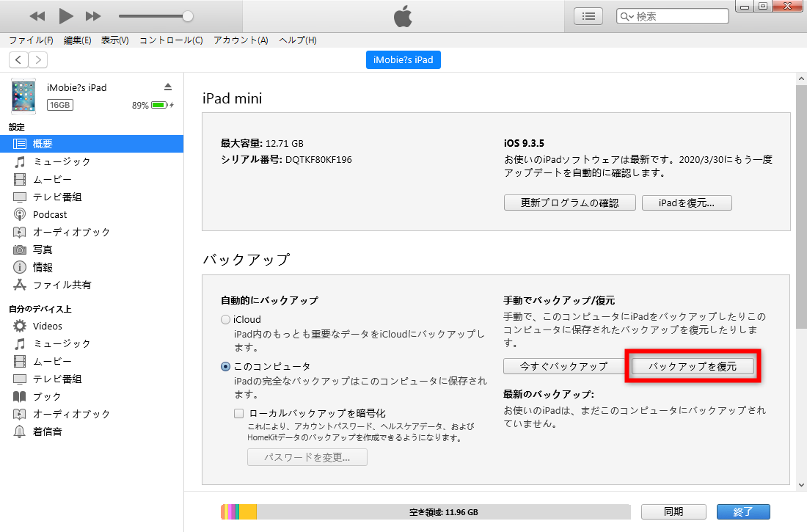Click the battery level indicator icon
Image resolution: width=807 pixels, height=532 pixels.
click(159, 105)
